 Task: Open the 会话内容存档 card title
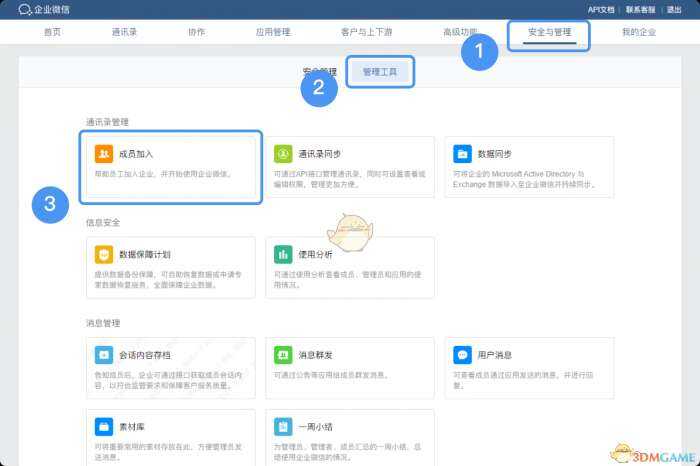click(x=145, y=355)
